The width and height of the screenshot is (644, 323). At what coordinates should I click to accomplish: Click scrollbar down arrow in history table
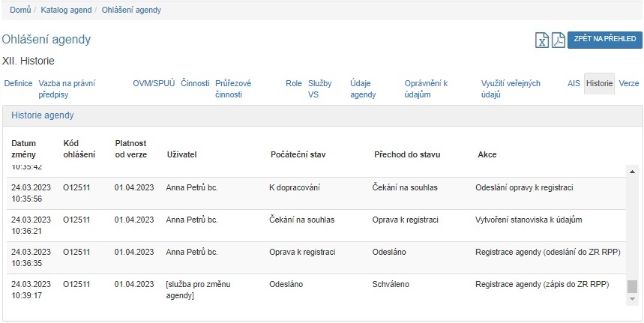632,299
